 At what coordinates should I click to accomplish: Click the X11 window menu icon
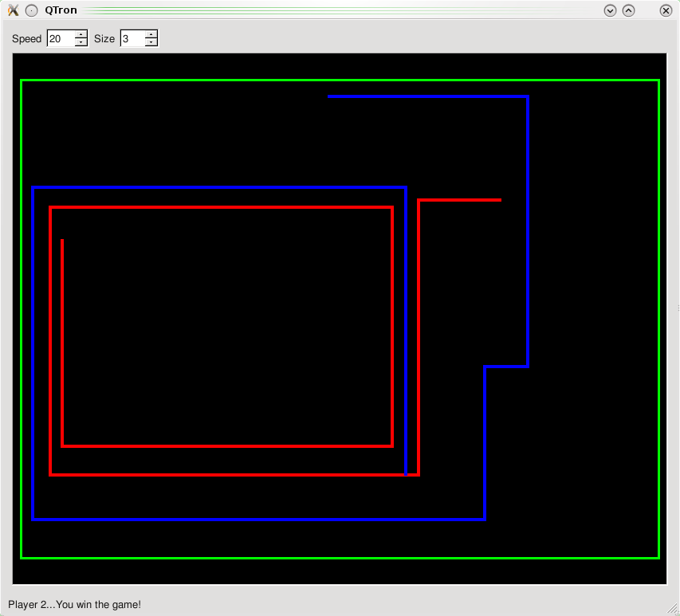tap(13, 10)
